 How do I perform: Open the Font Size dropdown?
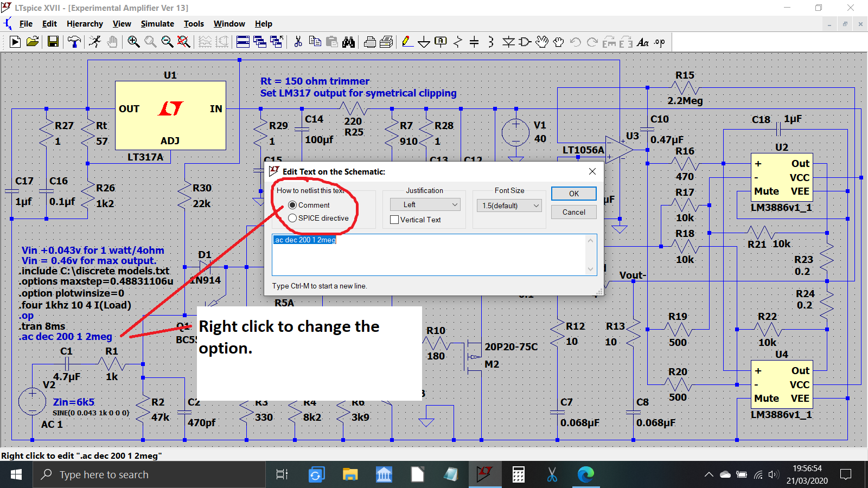[509, 206]
